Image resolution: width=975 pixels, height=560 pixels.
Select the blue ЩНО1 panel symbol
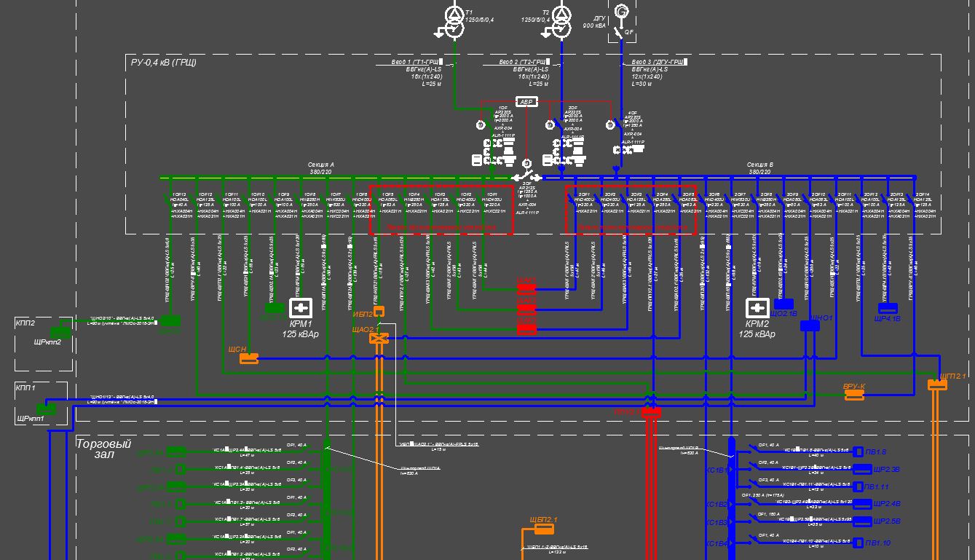click(810, 326)
